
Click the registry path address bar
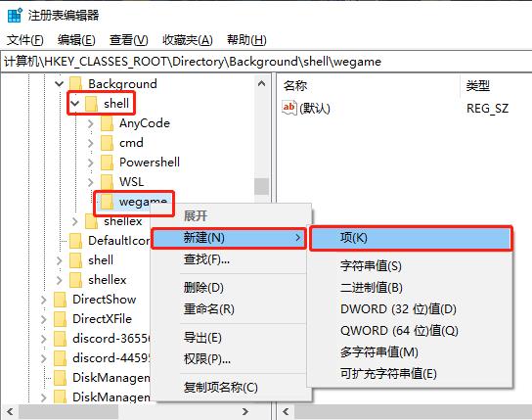point(266,62)
